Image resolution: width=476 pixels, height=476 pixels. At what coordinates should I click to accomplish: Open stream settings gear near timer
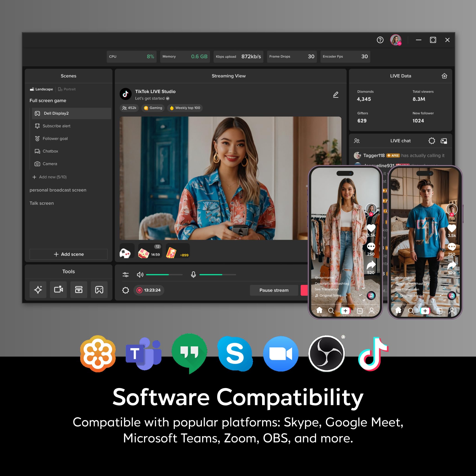126,290
